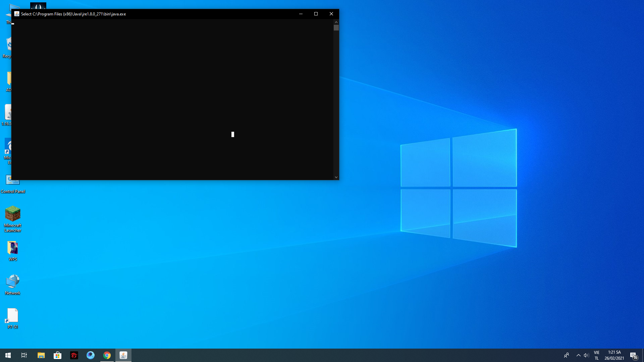
Task: Open the clock and date flyout
Action: pyautogui.click(x=614, y=355)
